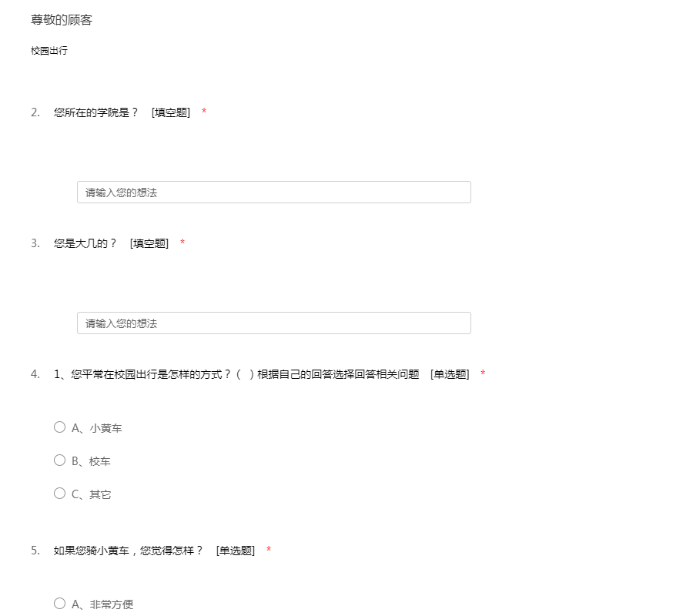
Task: Click the 尊敬的顾客 heading
Action: click(62, 20)
